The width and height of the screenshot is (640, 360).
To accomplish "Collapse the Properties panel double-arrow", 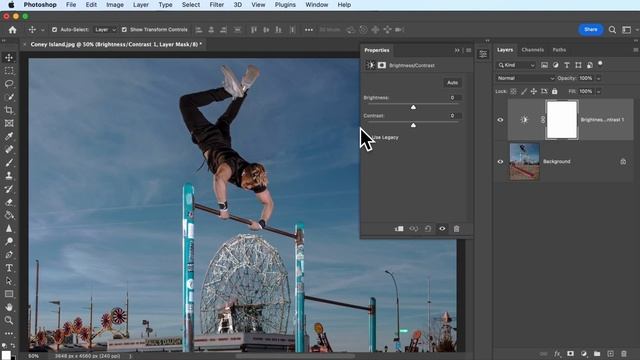I will click(457, 50).
